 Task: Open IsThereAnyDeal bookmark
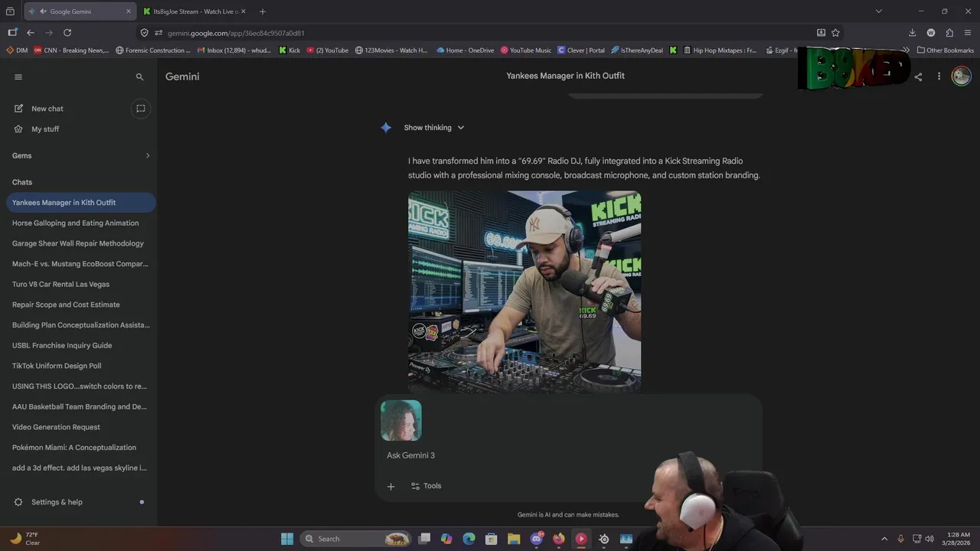(637, 51)
